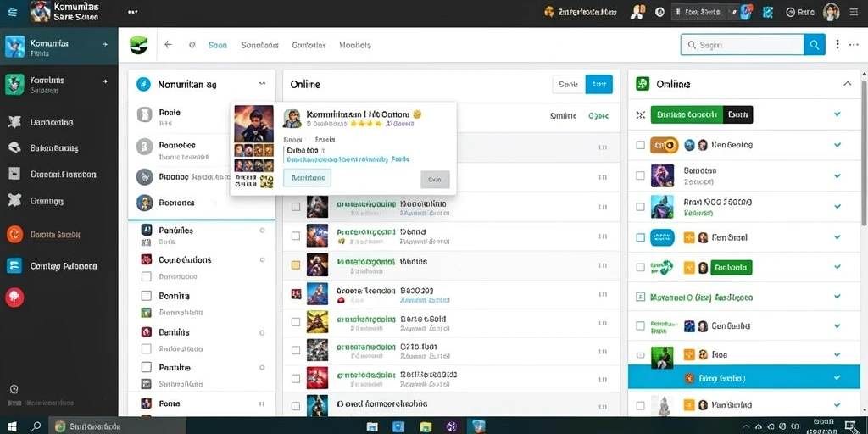This screenshot has width=868, height=434.
Task: Expand chevron on the green text row
Action: pos(837,298)
